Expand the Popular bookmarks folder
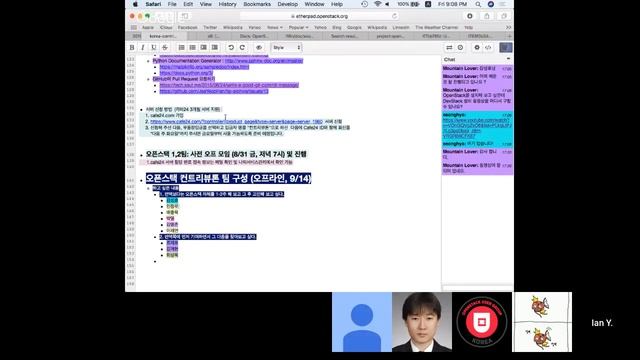This screenshot has height=360, width=640. tap(298, 27)
